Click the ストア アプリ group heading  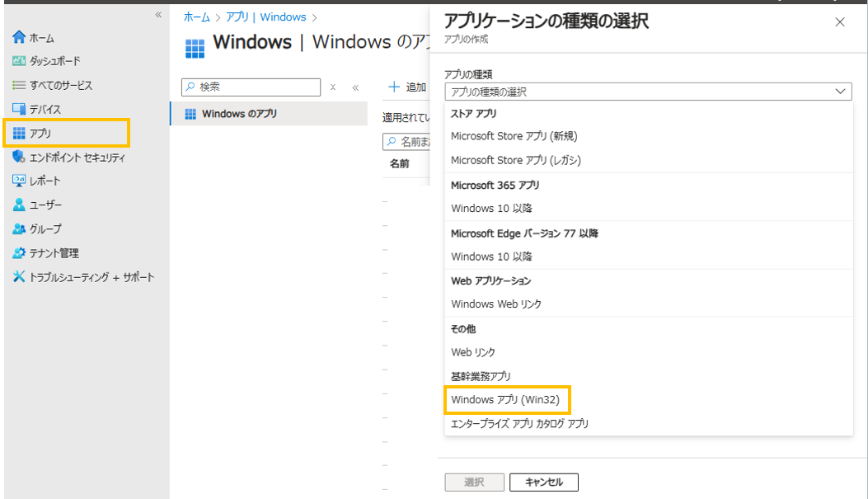(x=474, y=114)
